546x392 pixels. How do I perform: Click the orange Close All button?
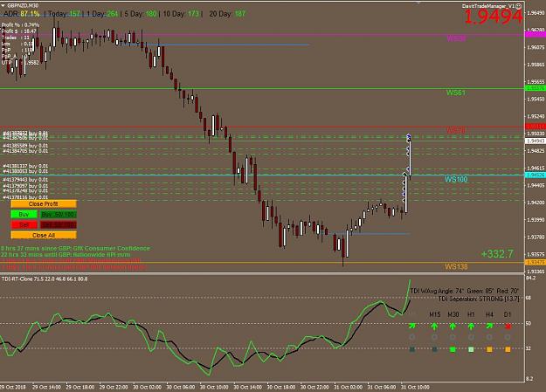pyautogui.click(x=43, y=236)
